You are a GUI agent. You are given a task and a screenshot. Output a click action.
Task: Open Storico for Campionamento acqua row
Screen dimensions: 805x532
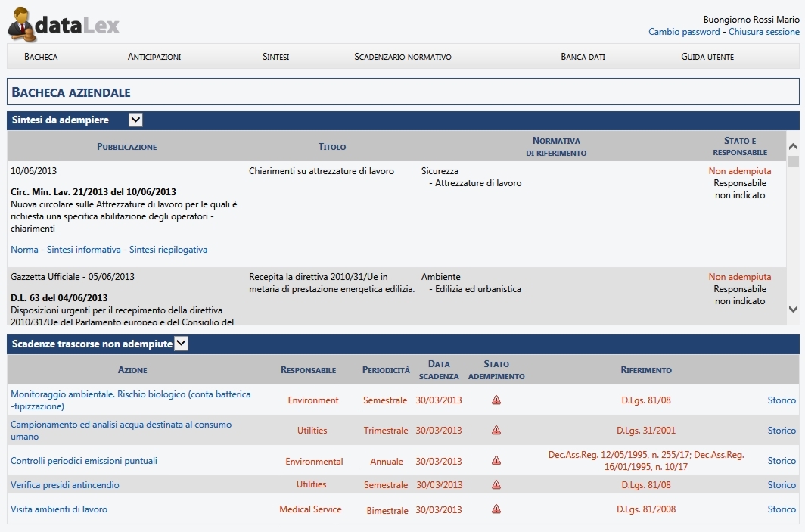(x=782, y=431)
